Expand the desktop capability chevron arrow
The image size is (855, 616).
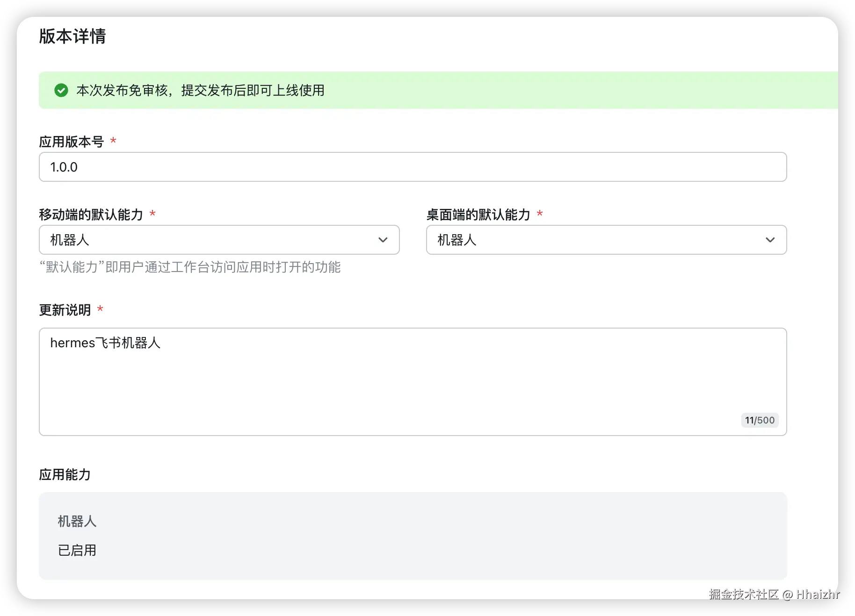pos(770,240)
